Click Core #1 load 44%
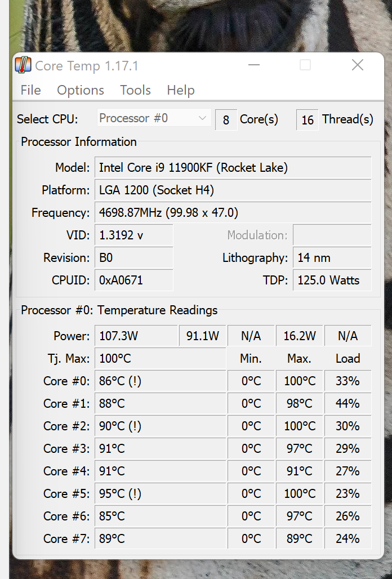The width and height of the screenshot is (392, 579). (348, 404)
